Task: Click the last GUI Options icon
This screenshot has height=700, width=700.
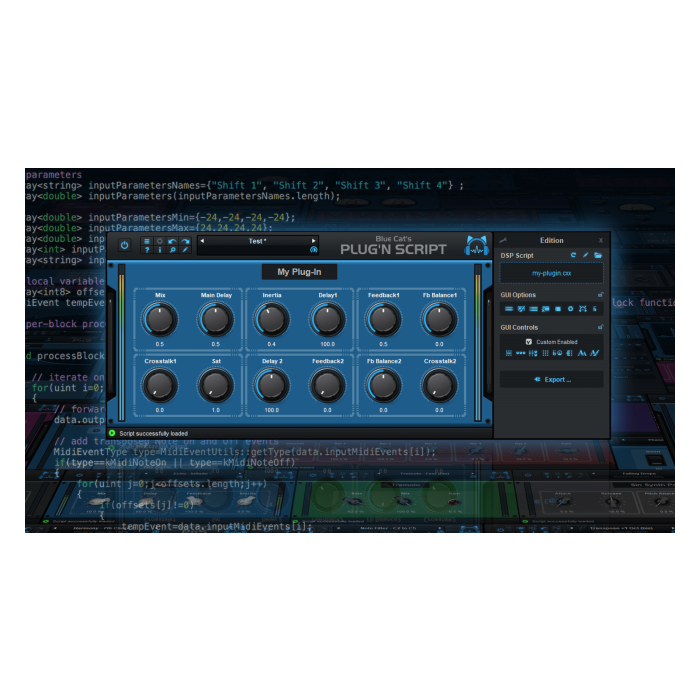Action: point(595,309)
